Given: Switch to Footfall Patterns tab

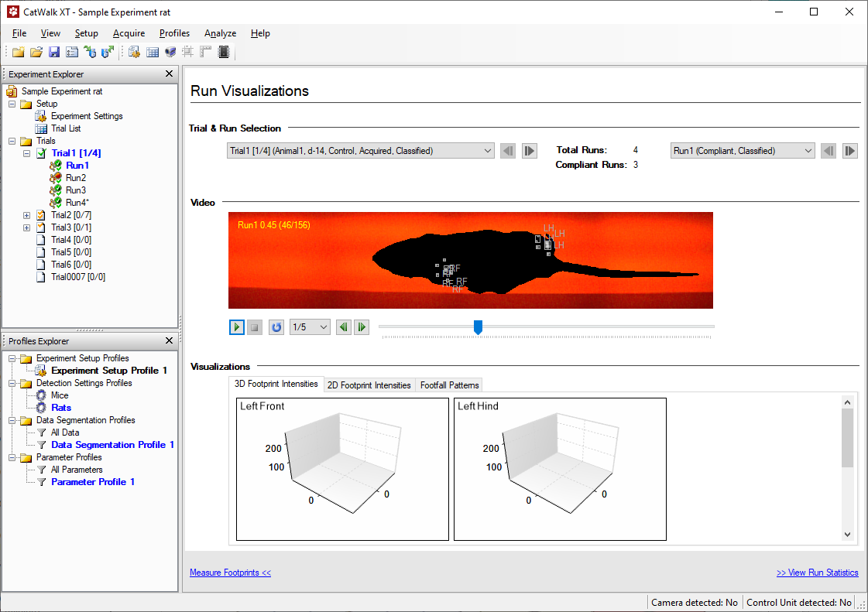Looking at the screenshot, I should coord(450,385).
